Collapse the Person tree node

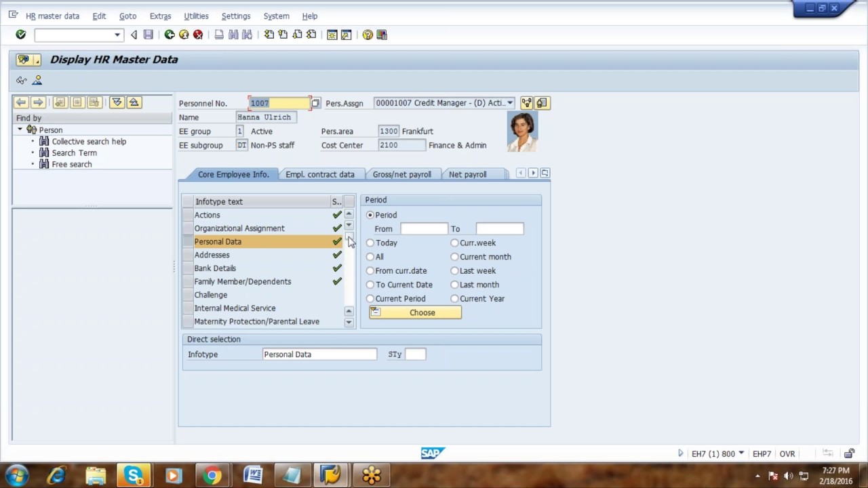pos(20,129)
